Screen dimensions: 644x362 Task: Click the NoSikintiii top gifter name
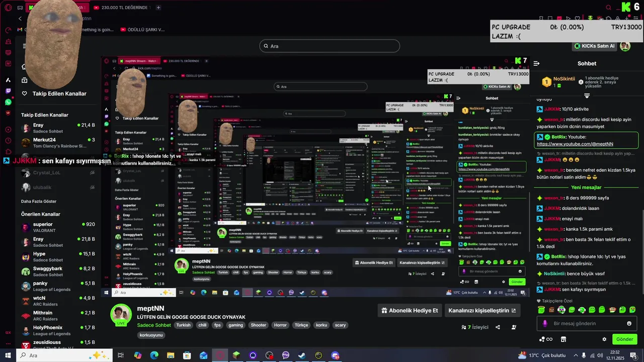tap(564, 79)
